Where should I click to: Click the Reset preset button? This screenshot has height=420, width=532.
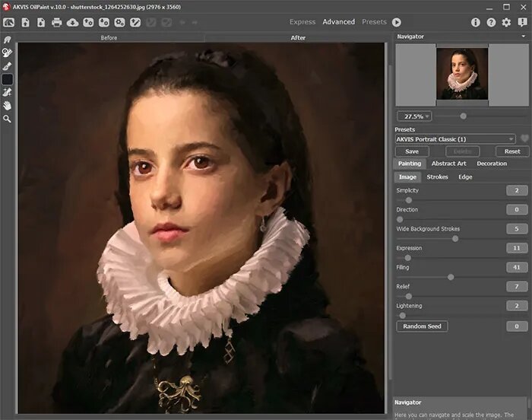pyautogui.click(x=512, y=151)
